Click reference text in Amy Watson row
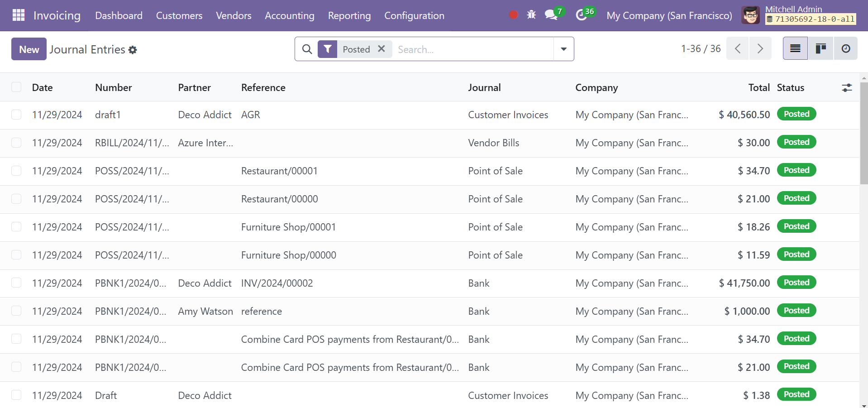 click(262, 311)
